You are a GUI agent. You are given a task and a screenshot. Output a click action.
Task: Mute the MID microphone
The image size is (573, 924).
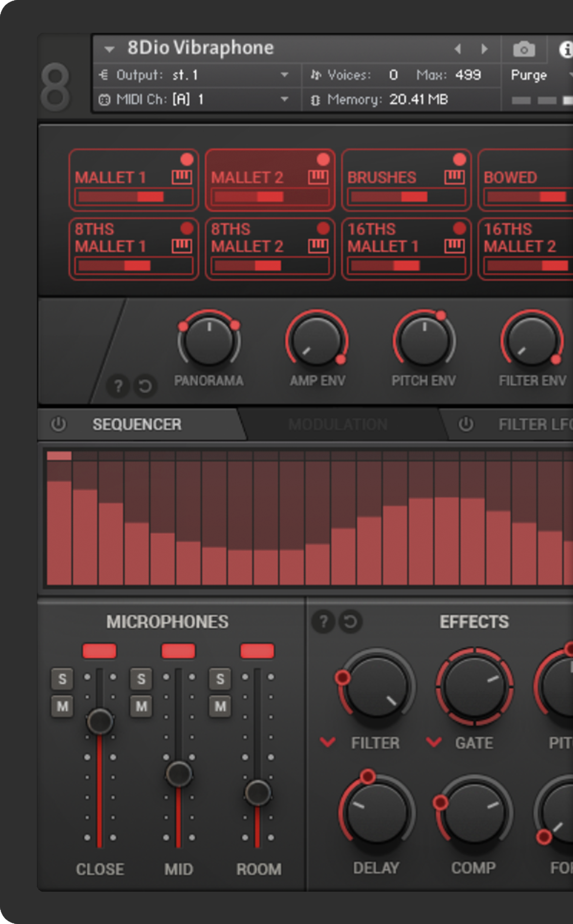pyautogui.click(x=141, y=706)
